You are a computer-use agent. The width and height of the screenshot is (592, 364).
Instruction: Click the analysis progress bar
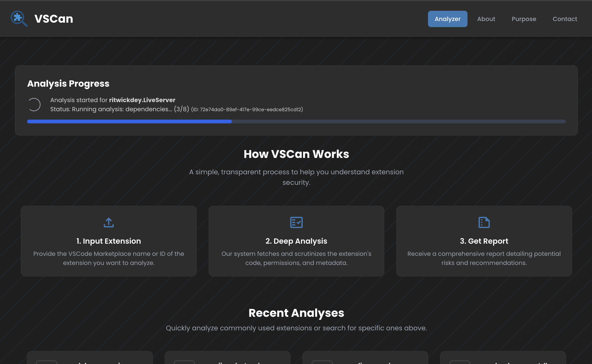pyautogui.click(x=296, y=121)
